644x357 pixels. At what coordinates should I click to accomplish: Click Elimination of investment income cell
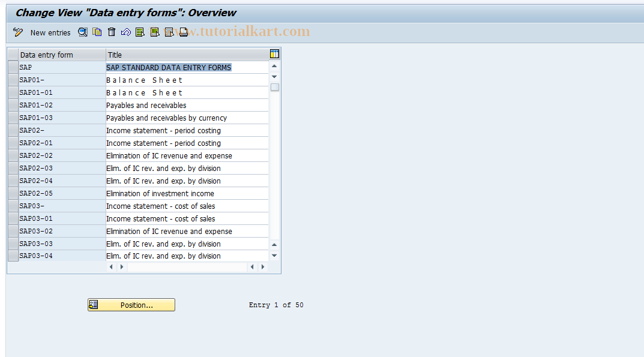pyautogui.click(x=187, y=193)
